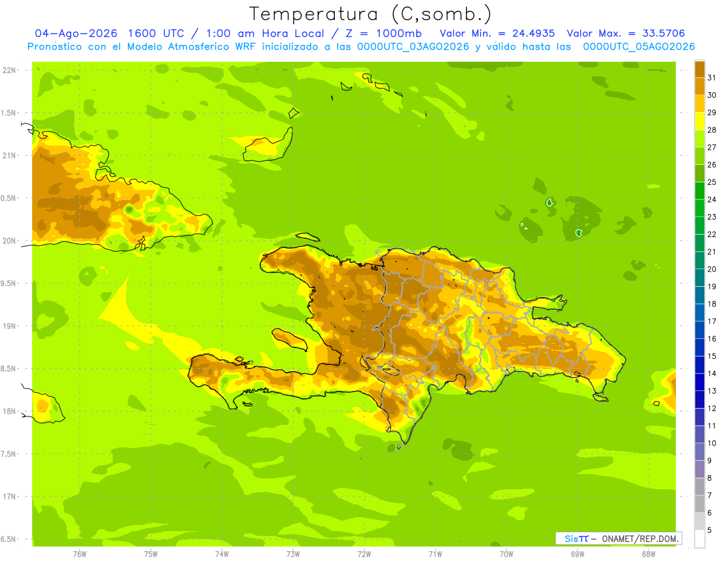This screenshot has width=728, height=562.
Task: Click the title "Temperatura (C,somb.)"
Action: click(x=370, y=14)
